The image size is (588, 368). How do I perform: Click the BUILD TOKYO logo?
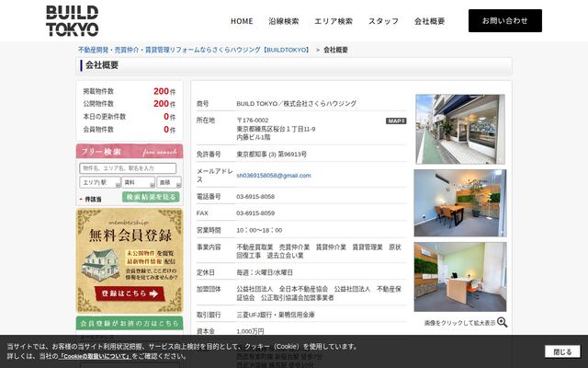73,20
